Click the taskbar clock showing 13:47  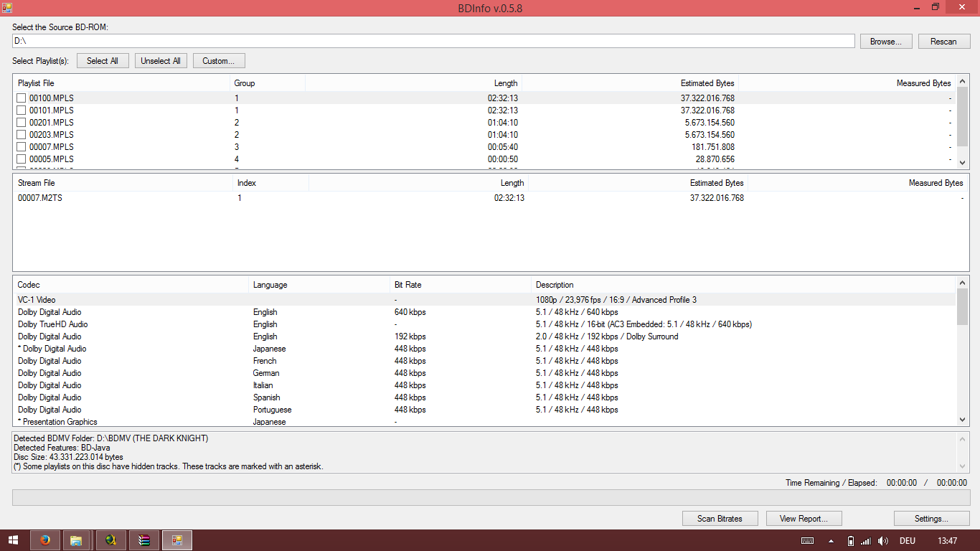click(947, 540)
